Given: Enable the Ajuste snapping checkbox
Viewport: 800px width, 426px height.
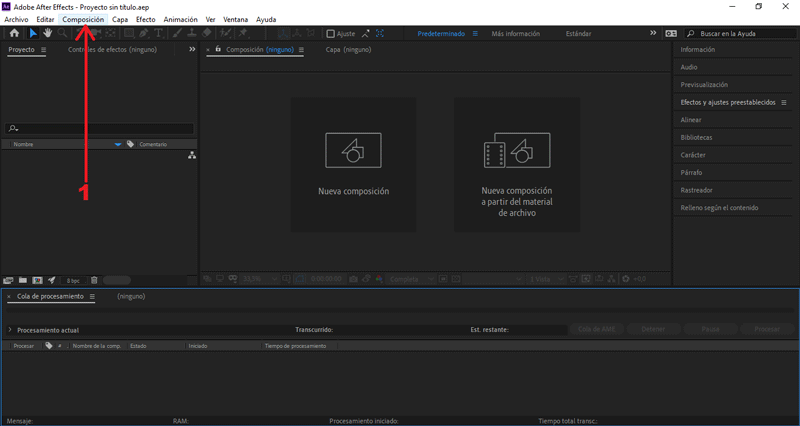Looking at the screenshot, I should click(331, 34).
